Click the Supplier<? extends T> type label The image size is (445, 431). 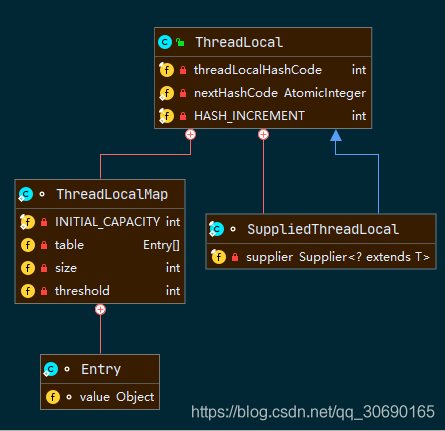click(364, 257)
